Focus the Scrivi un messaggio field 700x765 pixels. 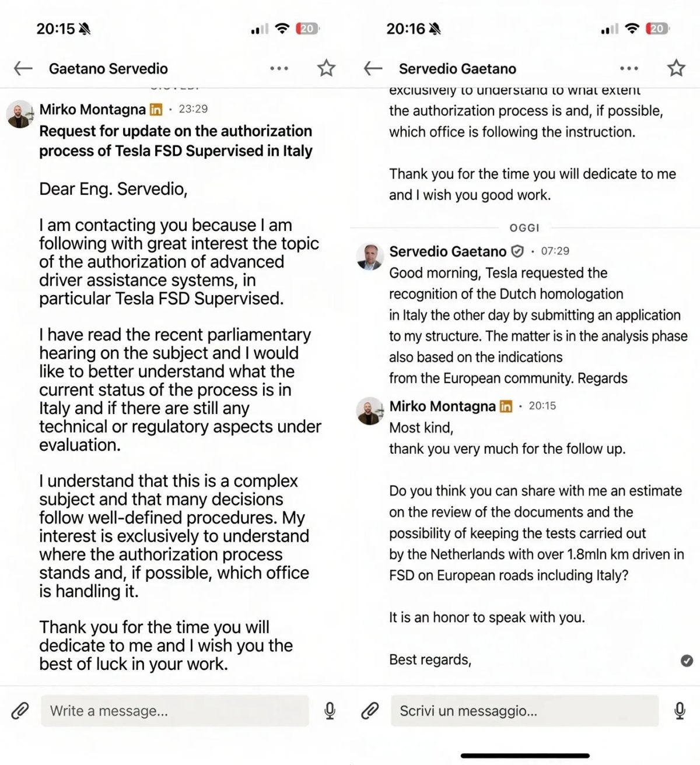click(x=524, y=711)
